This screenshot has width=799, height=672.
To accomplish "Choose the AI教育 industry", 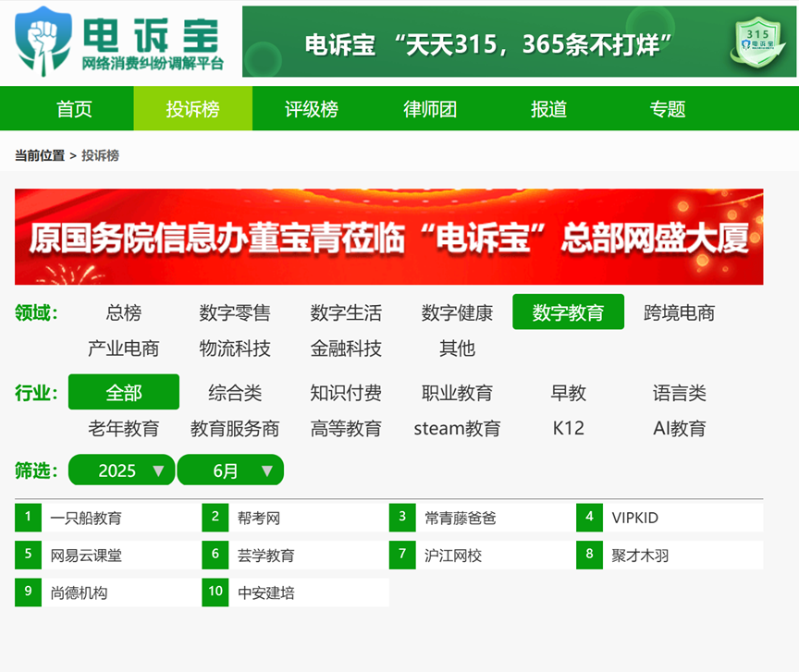I will [x=680, y=429].
